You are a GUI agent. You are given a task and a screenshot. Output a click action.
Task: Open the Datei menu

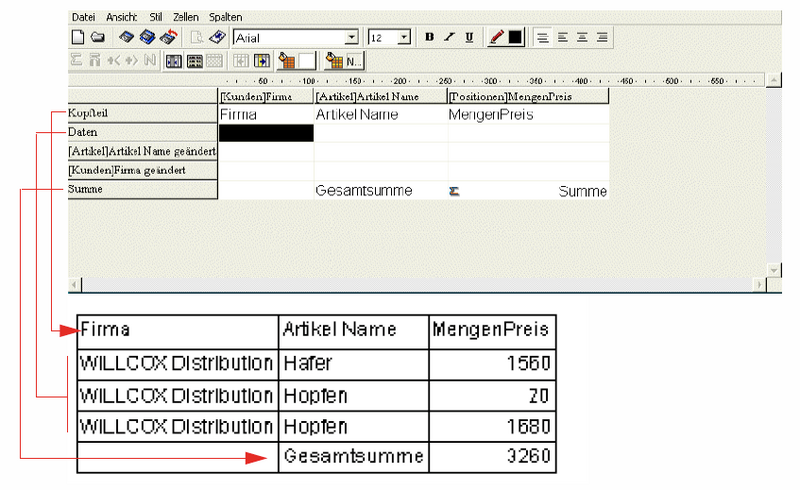84,17
